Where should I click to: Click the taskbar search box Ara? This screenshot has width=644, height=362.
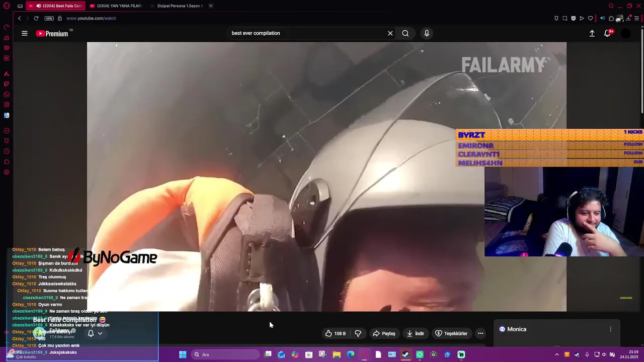pos(225,354)
